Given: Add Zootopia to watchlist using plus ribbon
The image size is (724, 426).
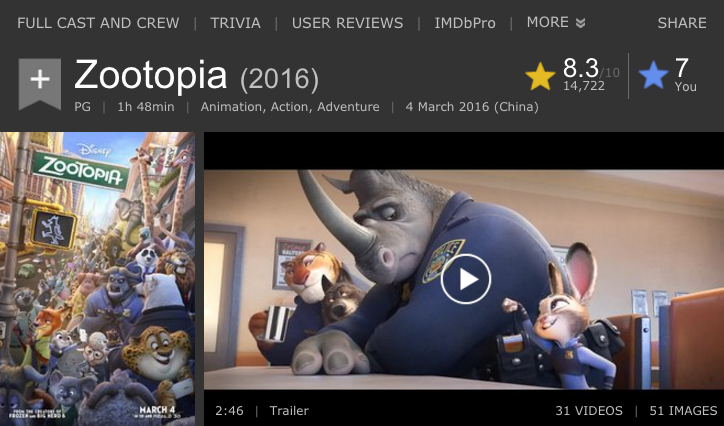Looking at the screenshot, I should (x=40, y=83).
